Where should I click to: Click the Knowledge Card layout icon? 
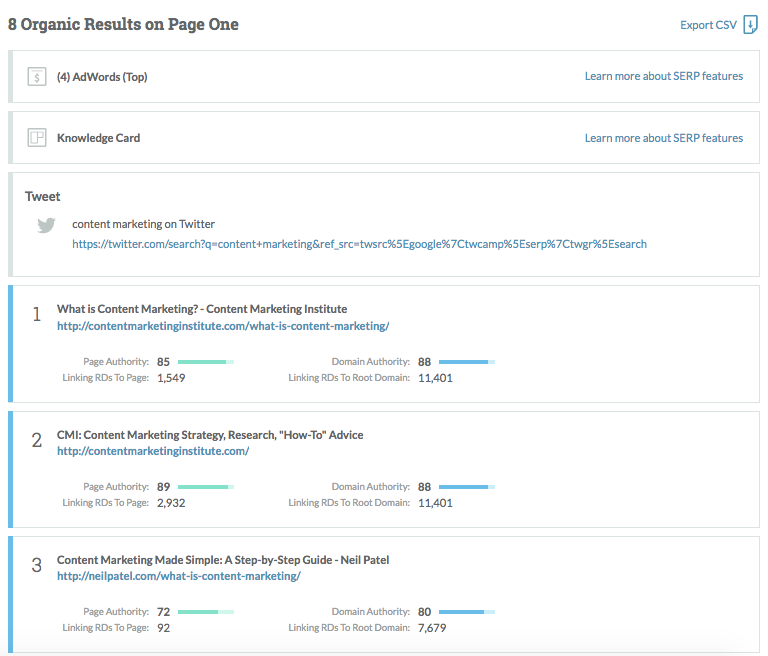coord(37,138)
